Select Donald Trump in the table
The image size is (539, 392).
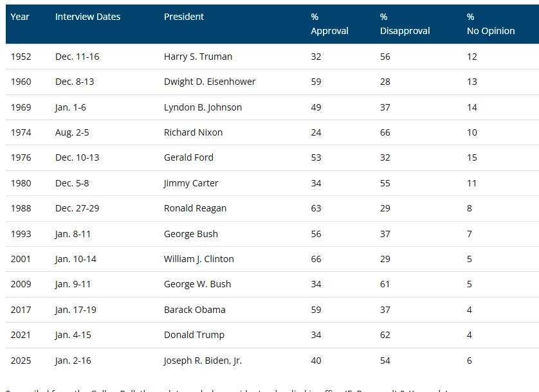194,335
